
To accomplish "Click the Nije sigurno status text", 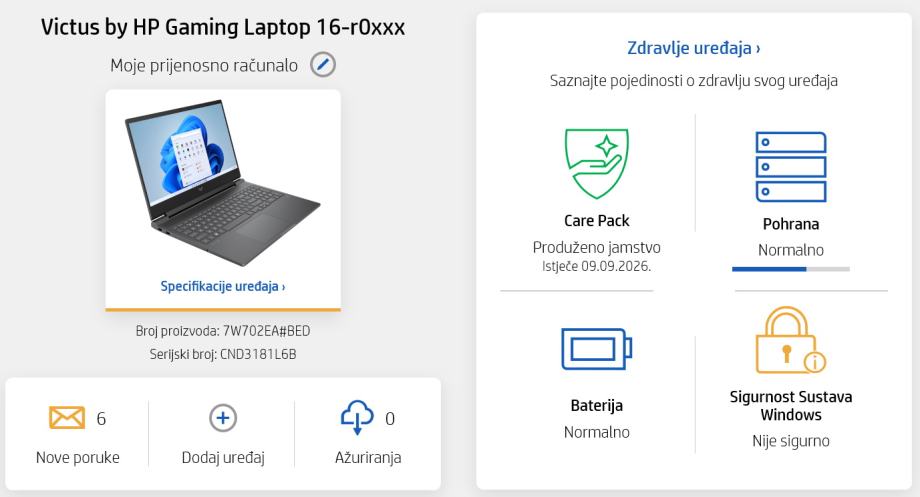I will click(x=791, y=441).
